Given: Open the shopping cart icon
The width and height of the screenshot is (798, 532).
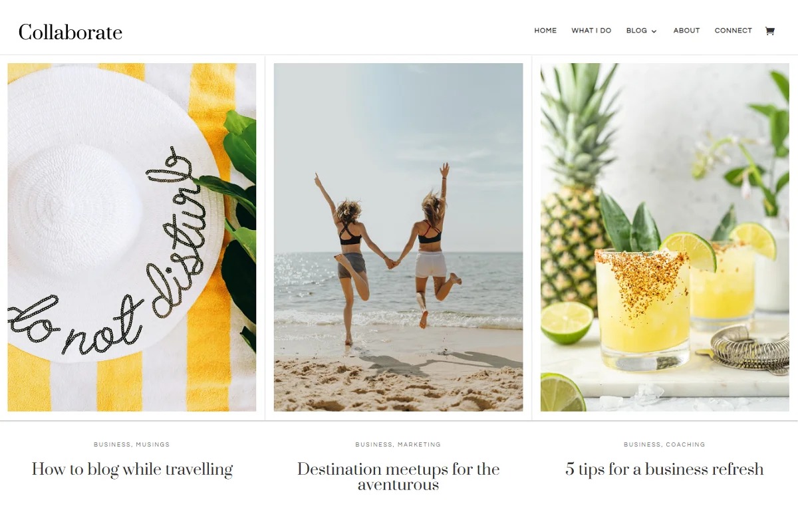Looking at the screenshot, I should (769, 31).
